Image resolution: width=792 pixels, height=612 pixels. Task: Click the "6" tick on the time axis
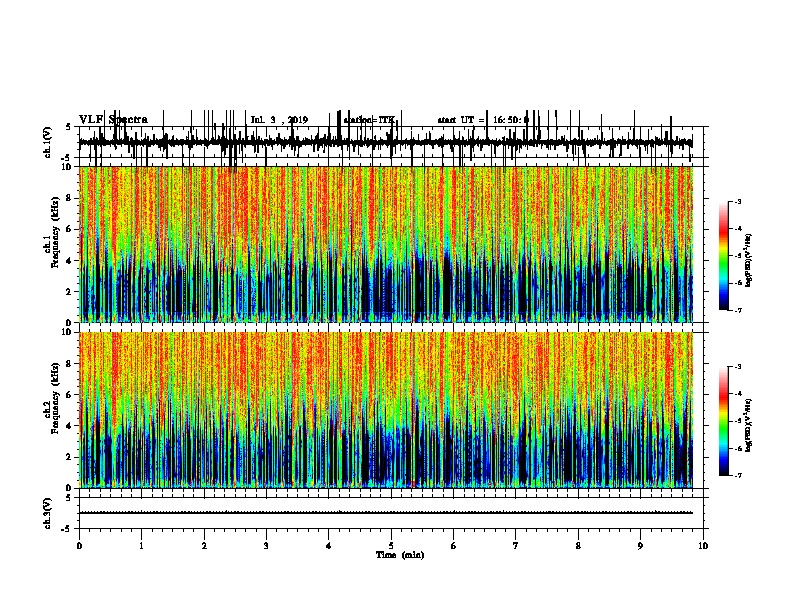click(x=454, y=546)
